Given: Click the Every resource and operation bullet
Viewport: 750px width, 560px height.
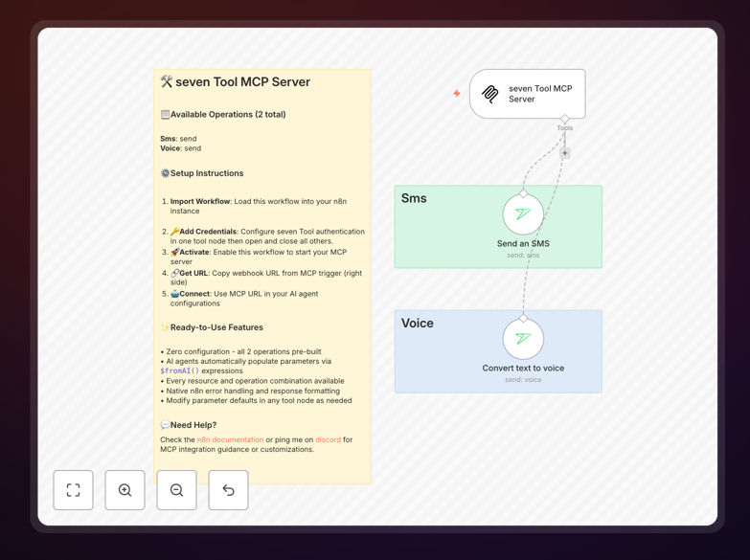Looking at the screenshot, I should pos(253,381).
